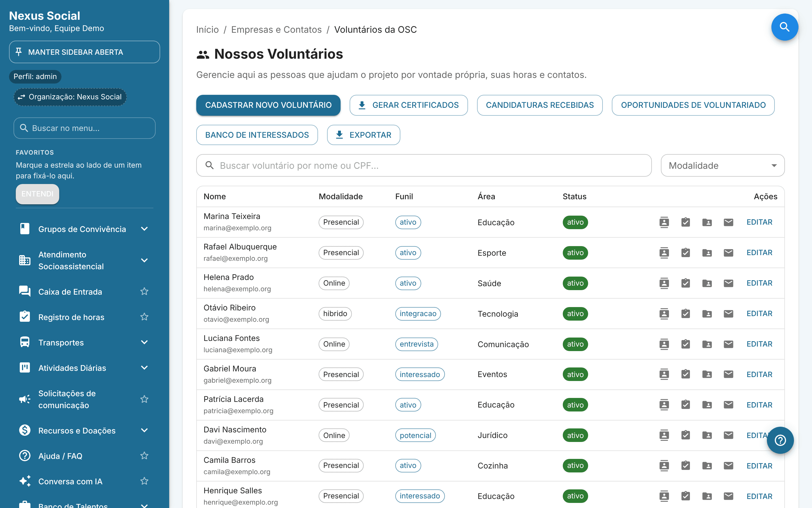The image size is (812, 508).
Task: Open Otávio Ribeiro's contact card icon
Action: (x=664, y=314)
